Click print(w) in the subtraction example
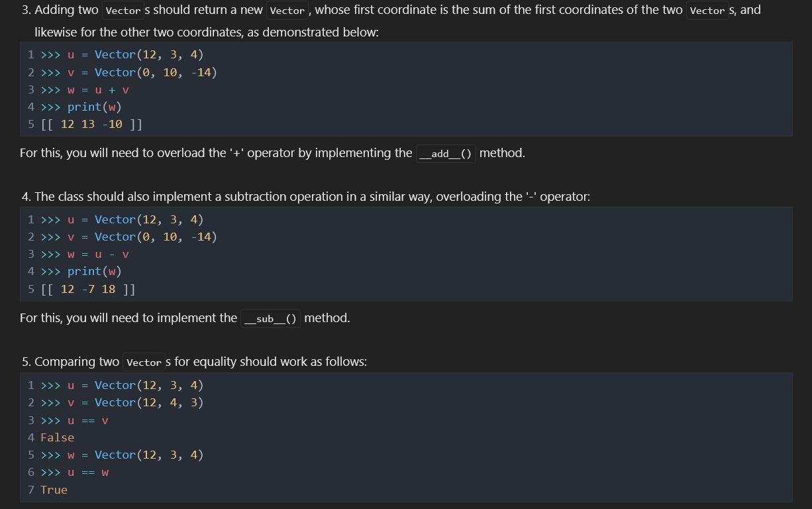This screenshot has width=812, height=509. pyautogui.click(x=94, y=272)
